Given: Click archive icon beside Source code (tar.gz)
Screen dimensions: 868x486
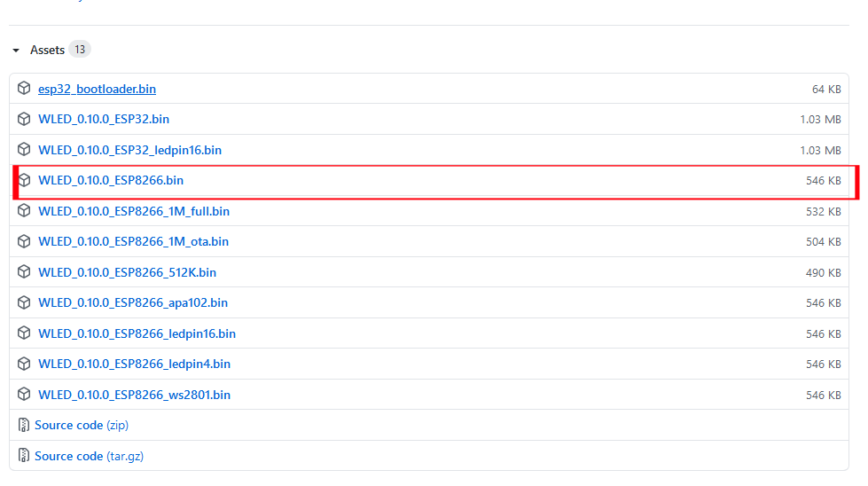Looking at the screenshot, I should pos(23,456).
